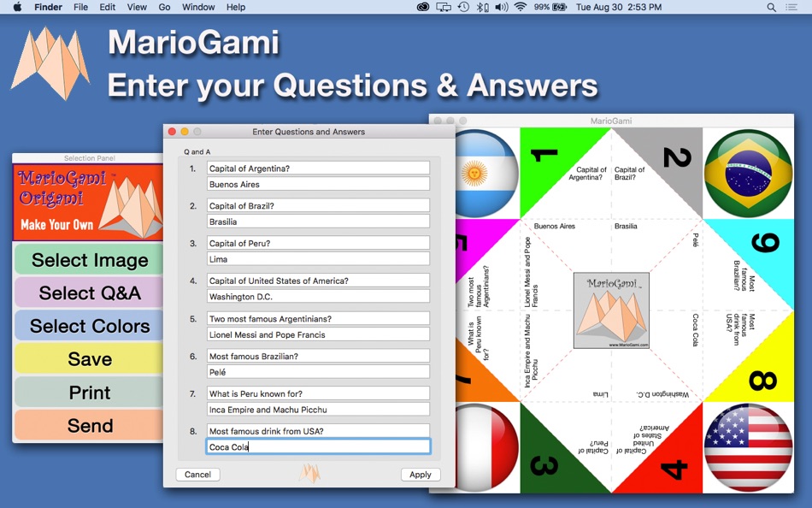
Task: Click the Argentina flag image in preview
Action: point(486,173)
